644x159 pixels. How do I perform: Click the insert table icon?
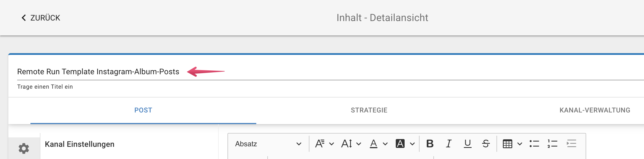click(507, 144)
